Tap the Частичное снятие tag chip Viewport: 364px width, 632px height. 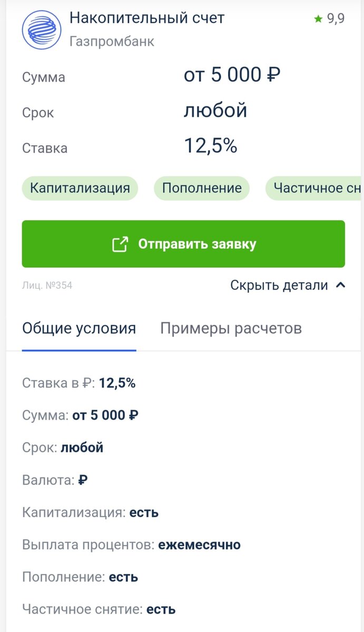click(x=315, y=188)
